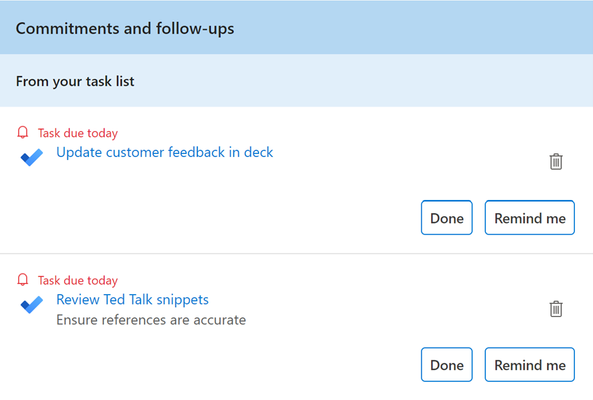
Task: Select Remind me for Review Ted Talk snippets
Action: [530, 365]
